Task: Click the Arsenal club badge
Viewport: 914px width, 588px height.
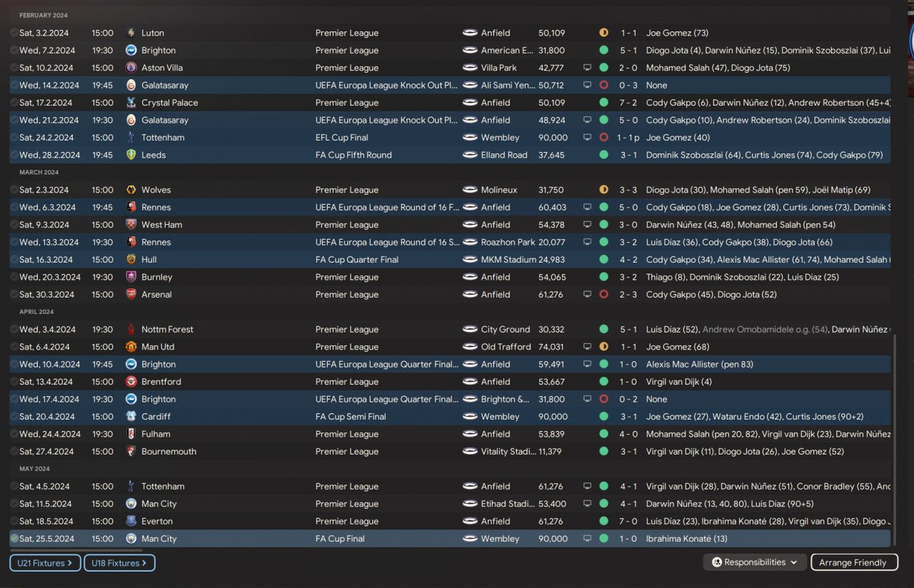Action: click(131, 294)
